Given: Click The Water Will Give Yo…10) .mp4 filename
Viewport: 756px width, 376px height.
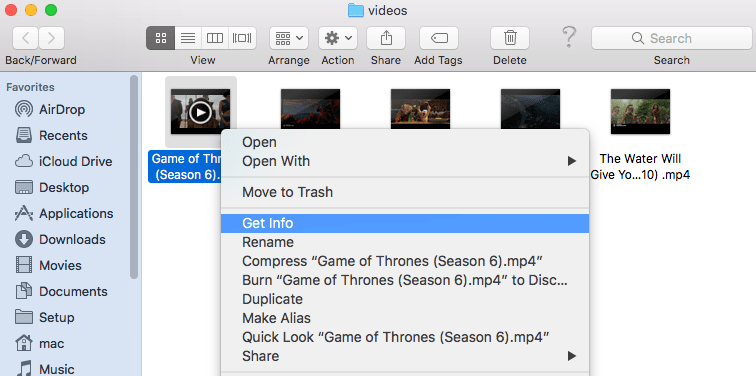Looking at the screenshot, I should coord(640,167).
